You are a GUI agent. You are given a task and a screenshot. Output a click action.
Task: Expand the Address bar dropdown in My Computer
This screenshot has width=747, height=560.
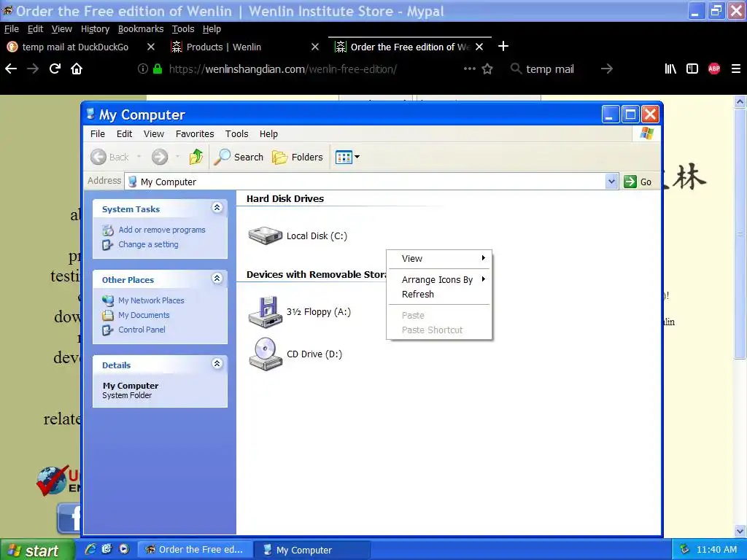pyautogui.click(x=611, y=182)
